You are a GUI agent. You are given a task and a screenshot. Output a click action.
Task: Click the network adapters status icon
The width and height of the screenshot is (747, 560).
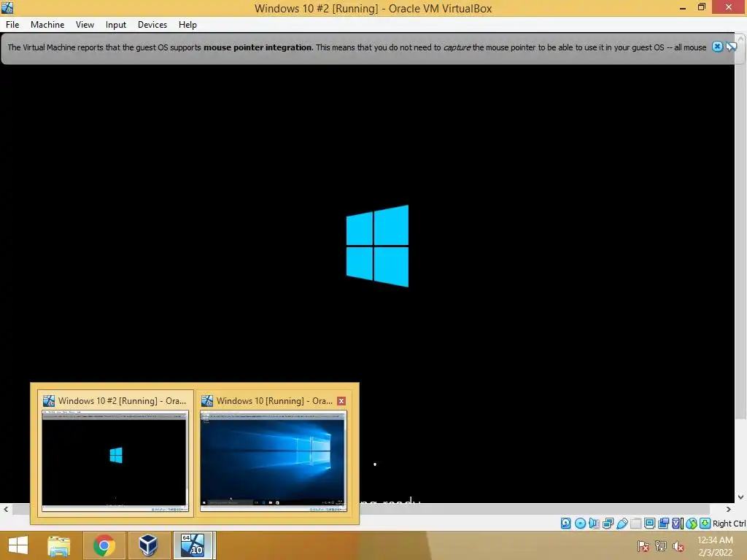pos(608,524)
